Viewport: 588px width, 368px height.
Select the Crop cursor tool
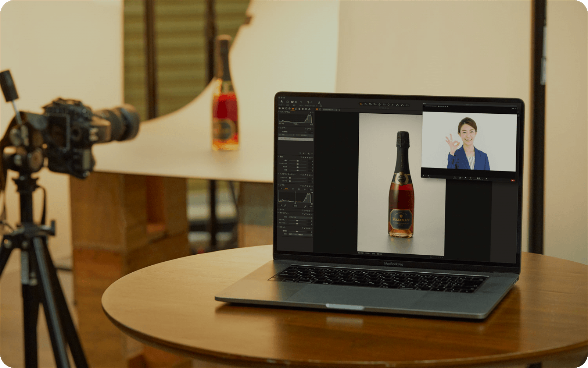[x=374, y=104]
